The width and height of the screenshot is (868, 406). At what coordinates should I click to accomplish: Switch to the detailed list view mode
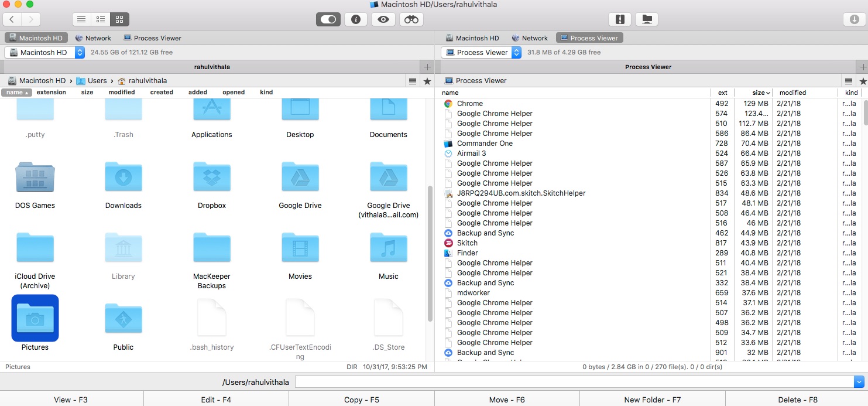click(101, 19)
